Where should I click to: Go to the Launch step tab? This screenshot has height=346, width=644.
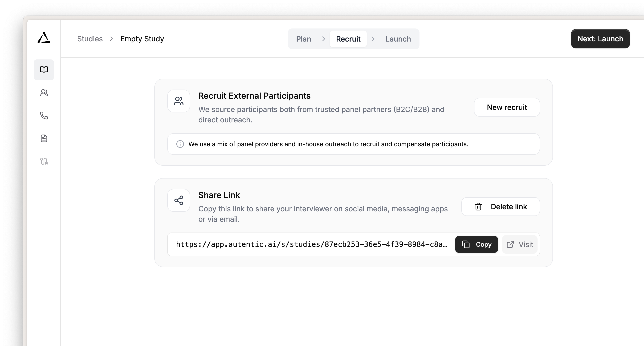[398, 39]
